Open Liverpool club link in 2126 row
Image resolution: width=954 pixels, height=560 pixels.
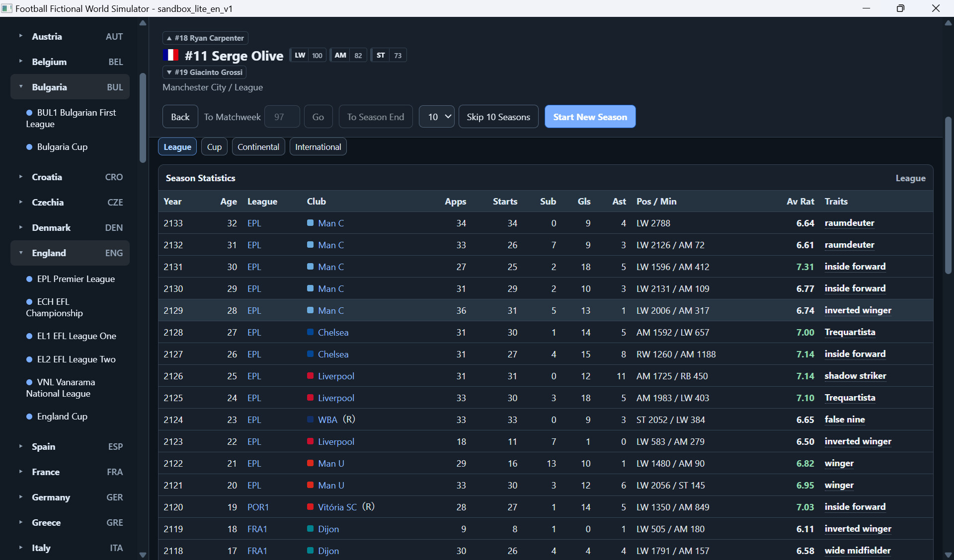(x=336, y=376)
